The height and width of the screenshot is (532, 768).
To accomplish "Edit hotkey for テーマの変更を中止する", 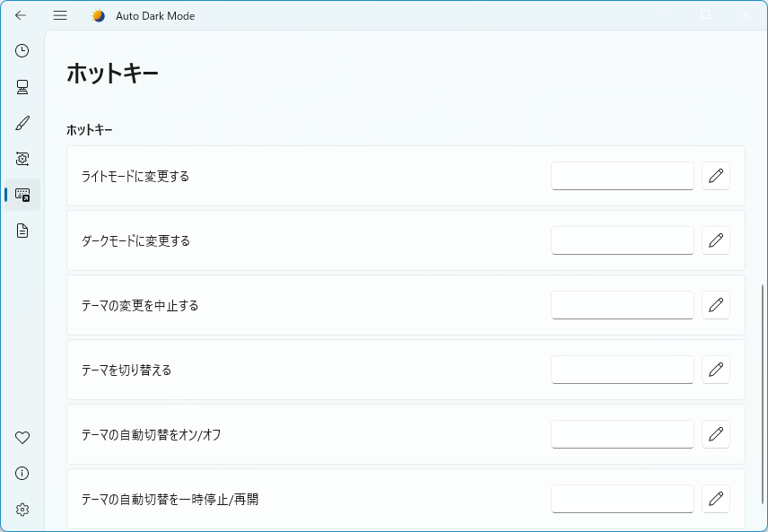I will [715, 305].
